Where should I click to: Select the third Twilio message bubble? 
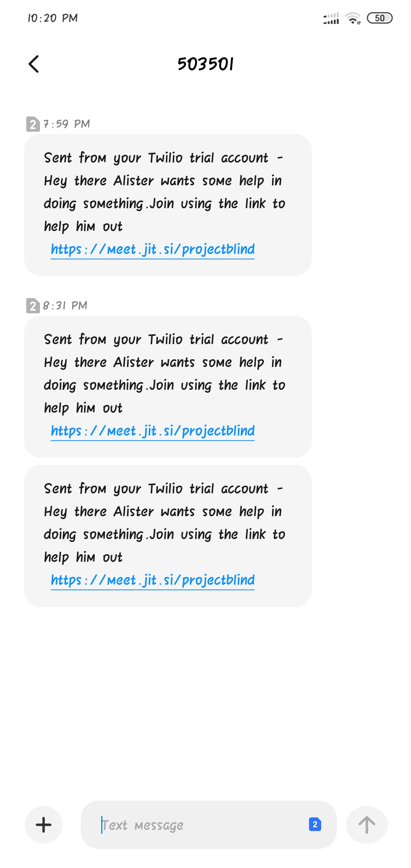click(x=168, y=536)
